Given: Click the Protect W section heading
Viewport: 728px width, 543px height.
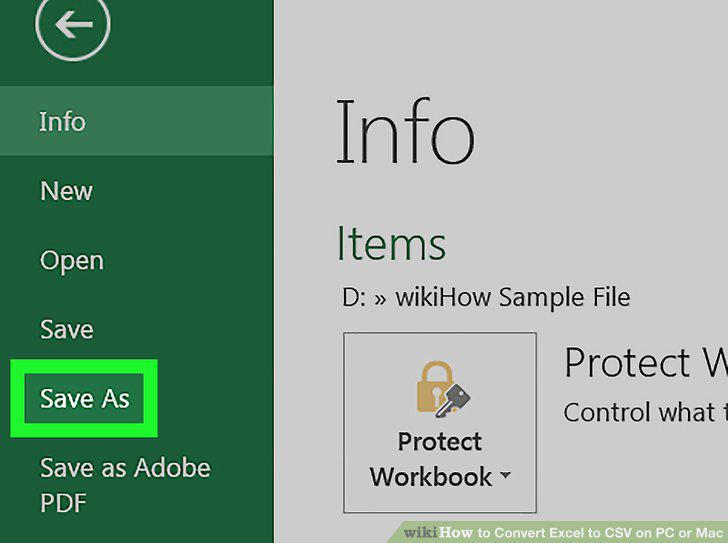Looking at the screenshot, I should [646, 362].
